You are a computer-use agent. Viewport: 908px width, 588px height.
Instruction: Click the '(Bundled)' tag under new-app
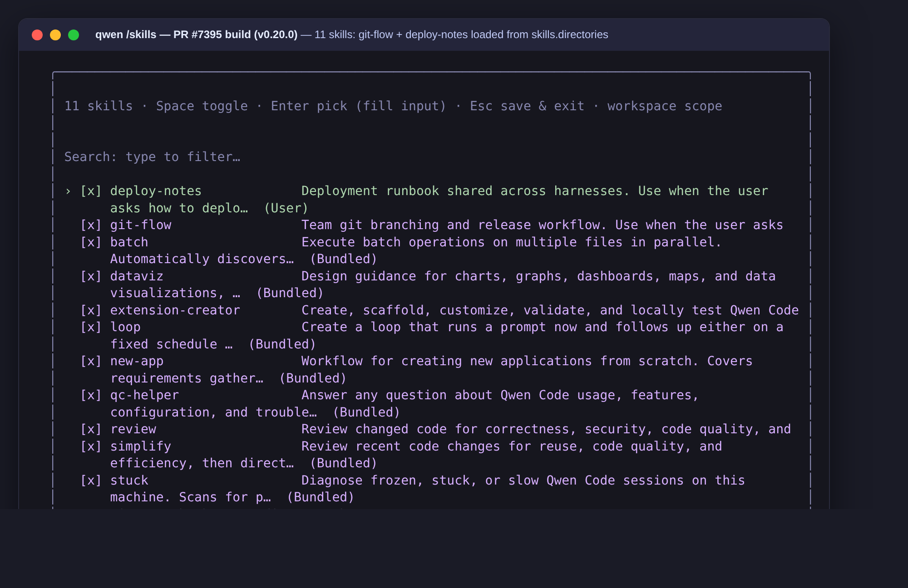313,378
